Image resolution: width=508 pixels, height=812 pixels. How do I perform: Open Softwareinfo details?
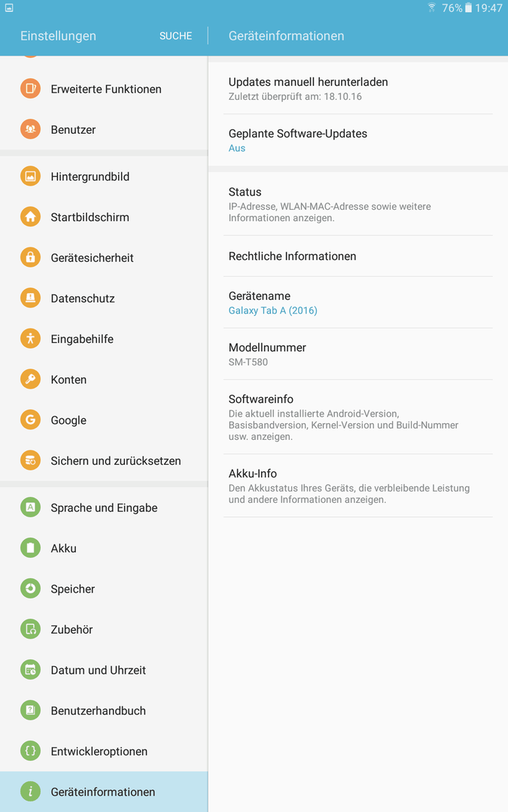coord(357,417)
